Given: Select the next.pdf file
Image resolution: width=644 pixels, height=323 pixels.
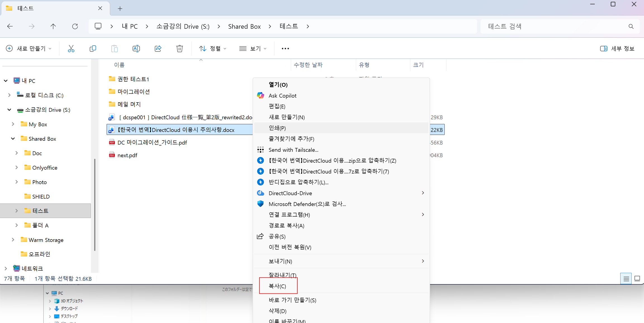Looking at the screenshot, I should 127,155.
